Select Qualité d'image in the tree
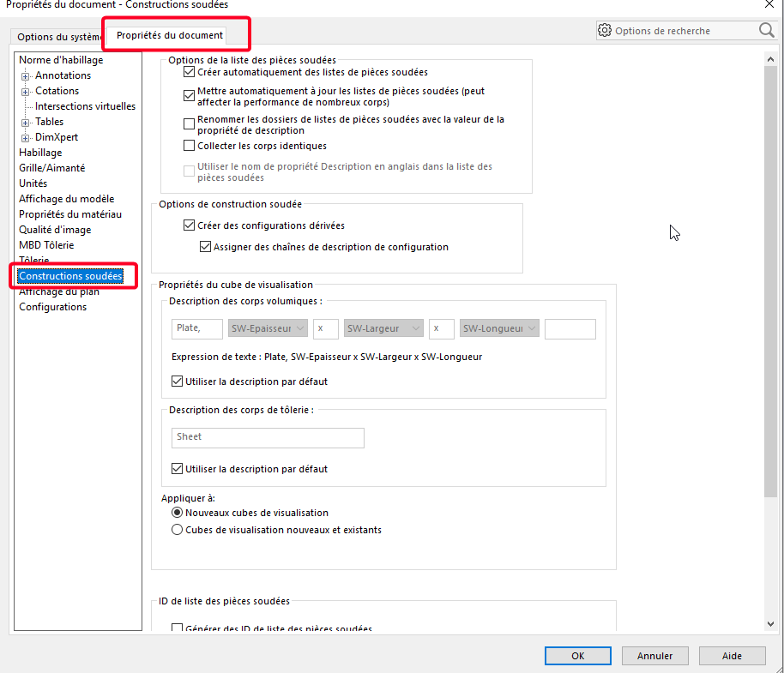Screen dimensions: 784x673 tap(55, 230)
